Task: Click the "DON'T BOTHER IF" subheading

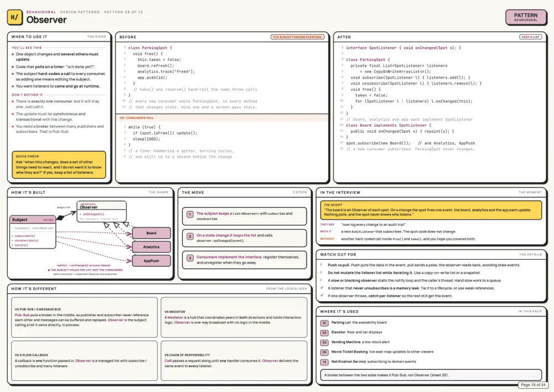Action: coord(27,95)
